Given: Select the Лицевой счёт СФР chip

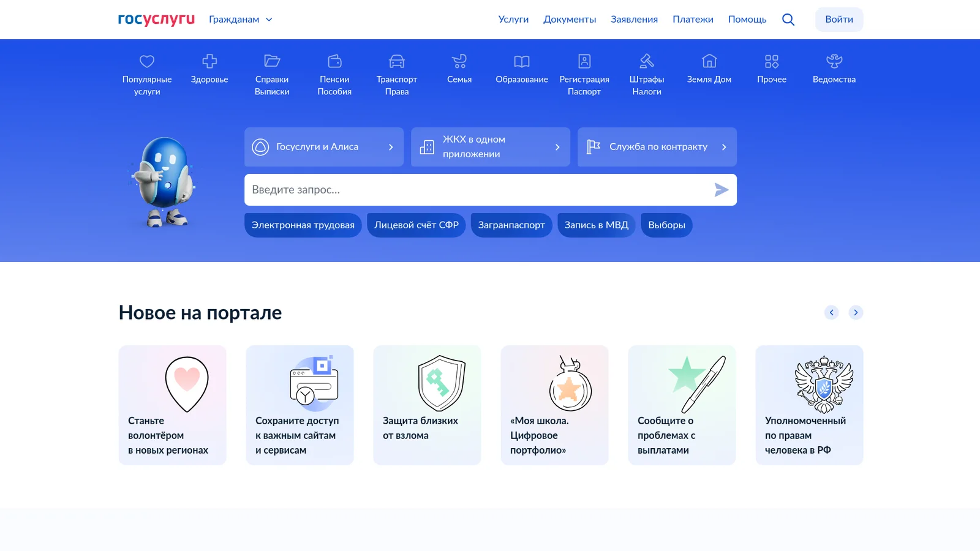Looking at the screenshot, I should coord(417,225).
